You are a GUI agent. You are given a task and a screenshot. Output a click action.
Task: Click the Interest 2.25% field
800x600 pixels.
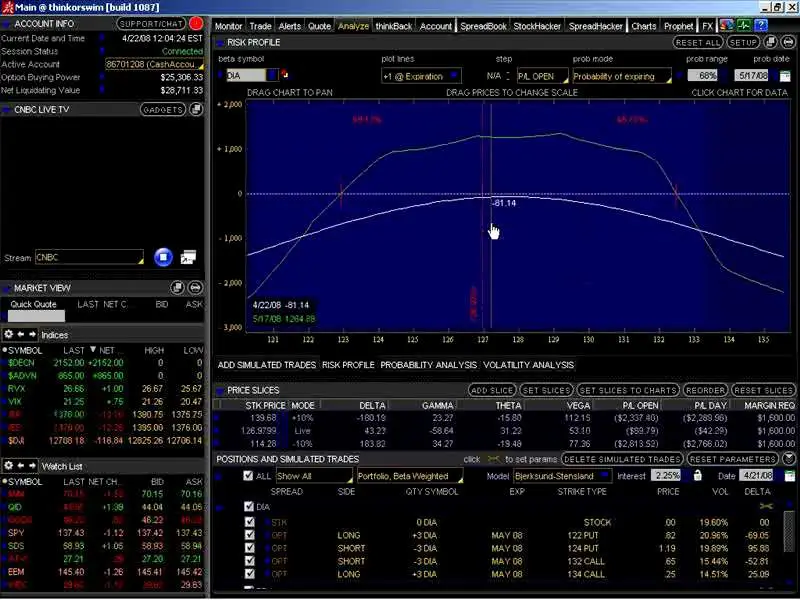[x=666, y=476]
